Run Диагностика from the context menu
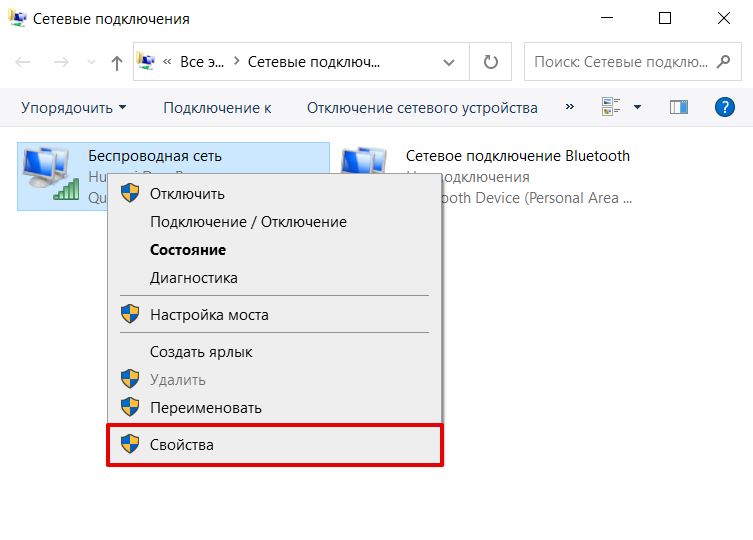Viewport: 753px width, 540px height. tap(194, 278)
